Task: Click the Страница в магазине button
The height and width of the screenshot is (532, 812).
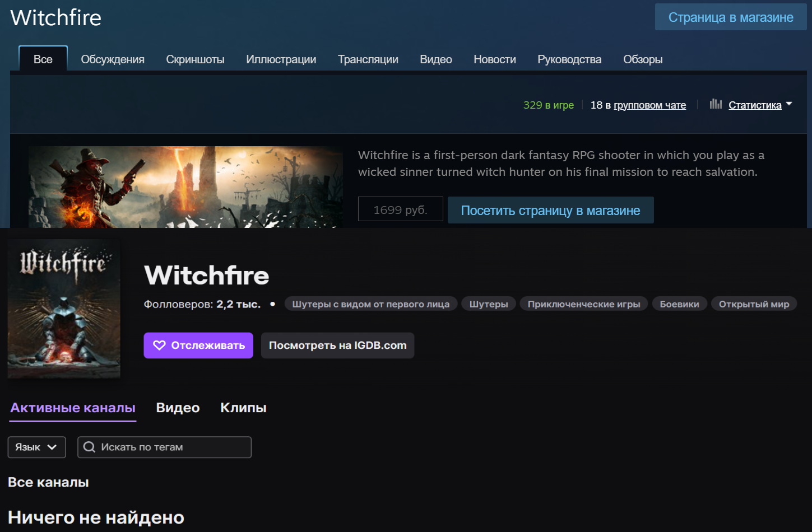Action: 731,17
